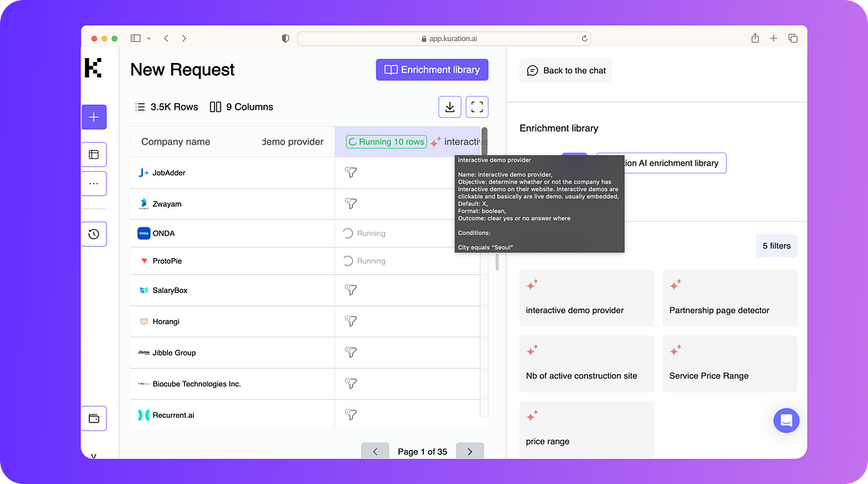Reload the page with the refresh icon

coord(584,38)
